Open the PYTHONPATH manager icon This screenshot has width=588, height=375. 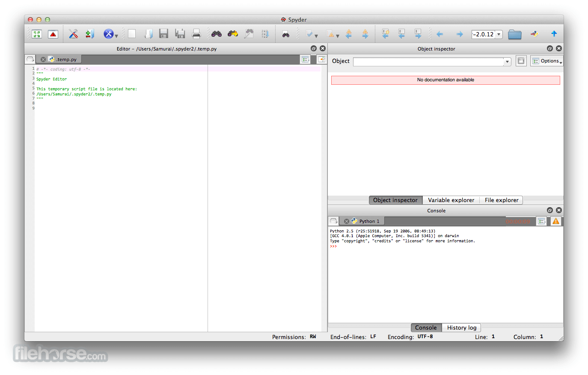pyautogui.click(x=90, y=34)
